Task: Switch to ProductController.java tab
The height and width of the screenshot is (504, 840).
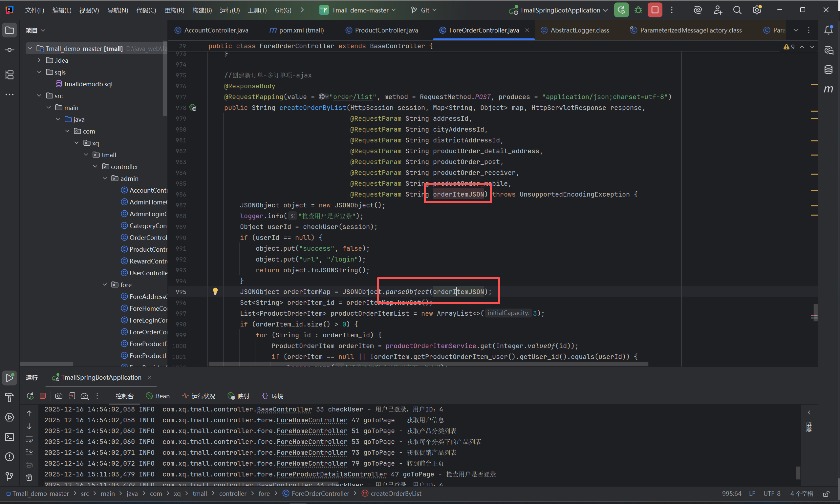Action: 386,30
